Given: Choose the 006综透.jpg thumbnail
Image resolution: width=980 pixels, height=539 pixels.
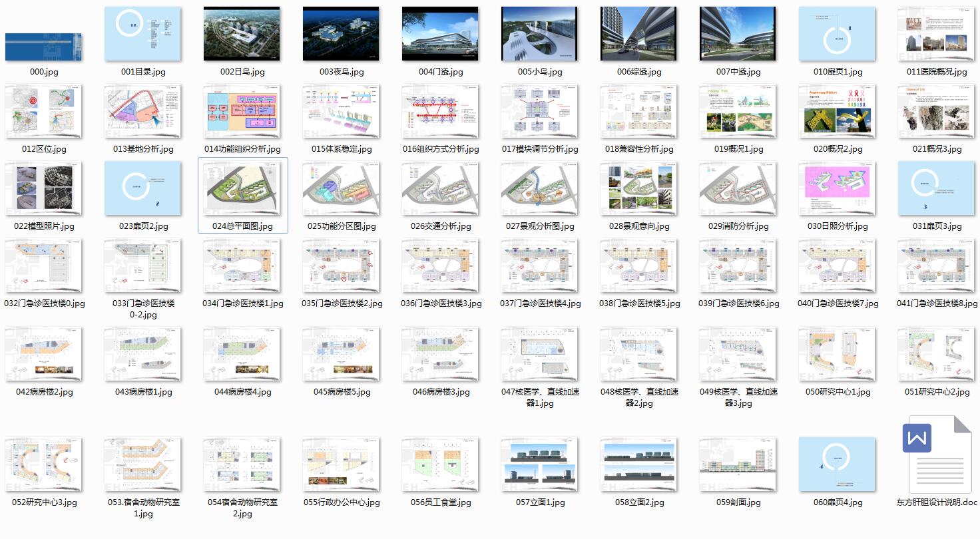Looking at the screenshot, I should pyautogui.click(x=639, y=34).
